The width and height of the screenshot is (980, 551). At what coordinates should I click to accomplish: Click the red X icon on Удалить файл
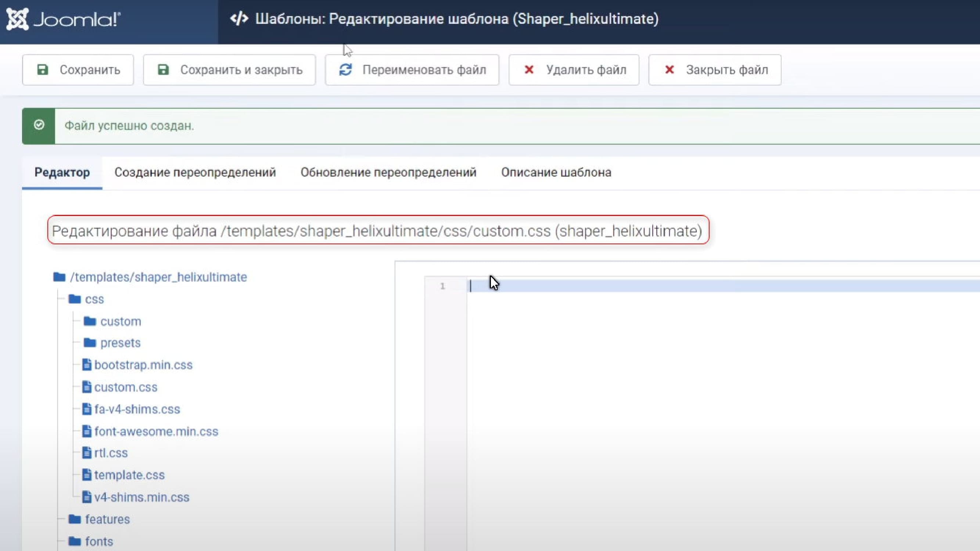click(x=529, y=69)
